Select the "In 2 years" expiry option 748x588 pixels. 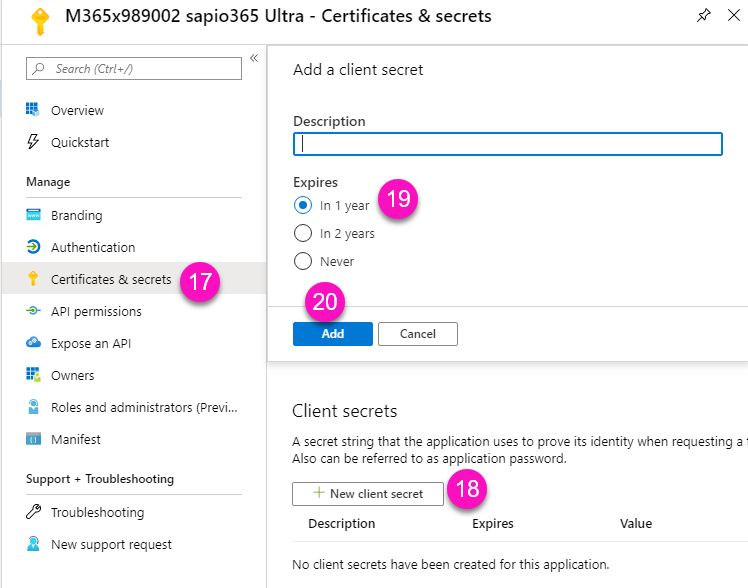click(303, 233)
